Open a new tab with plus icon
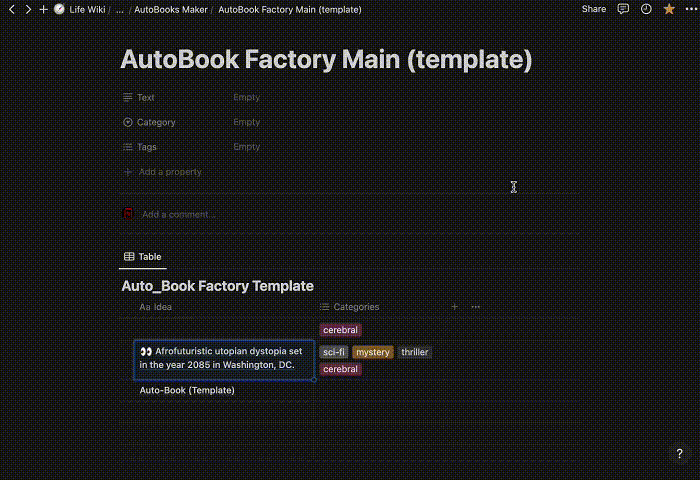The image size is (700, 480). pyautogui.click(x=43, y=9)
